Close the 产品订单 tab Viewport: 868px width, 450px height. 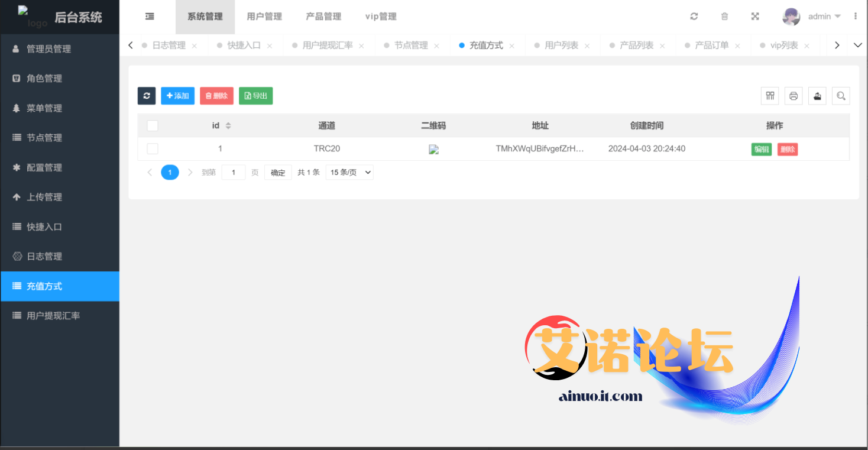[737, 46]
